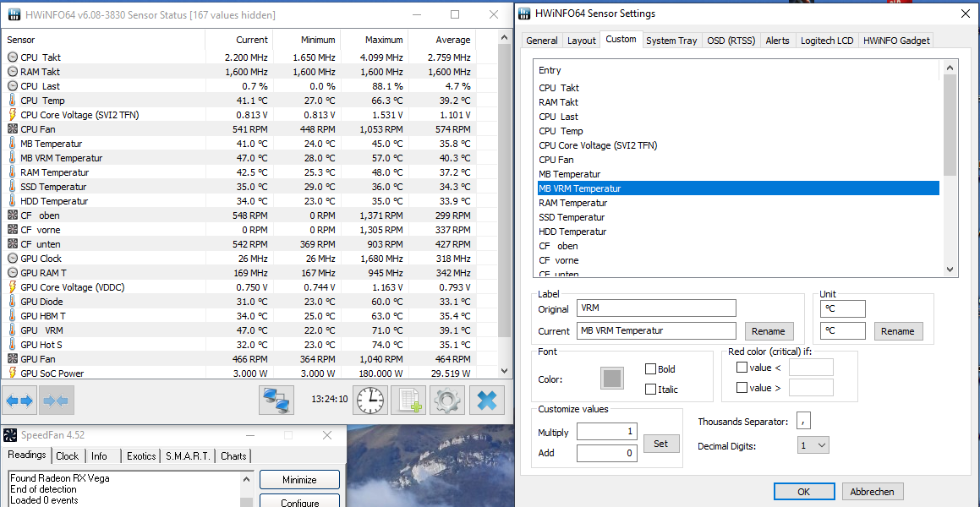The width and height of the screenshot is (980, 507).
Task: Switch to the Layout tab
Action: coord(581,41)
